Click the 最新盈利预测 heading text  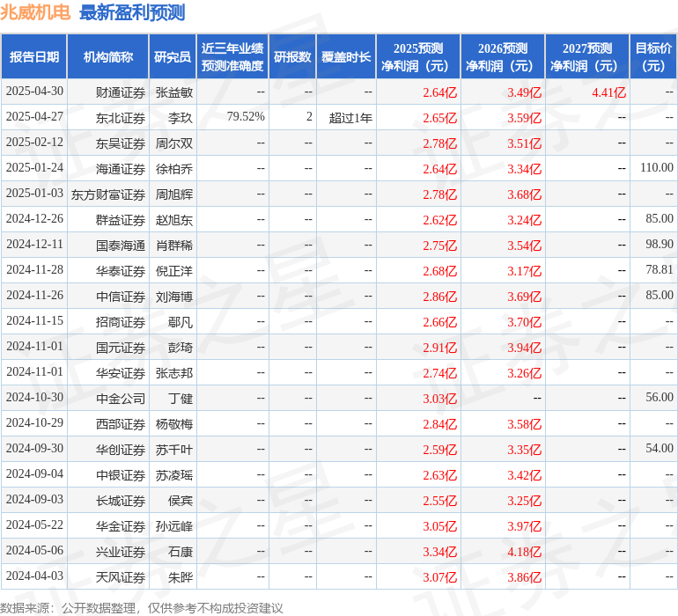[x=132, y=12]
